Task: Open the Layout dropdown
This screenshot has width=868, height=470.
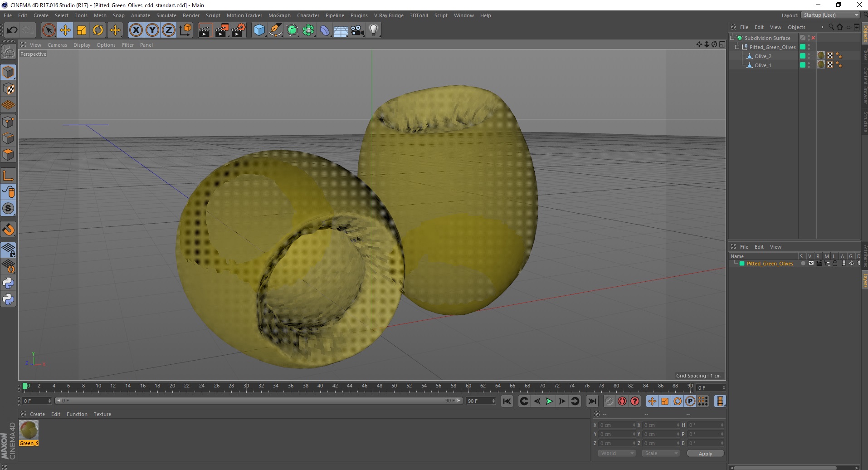Action: [x=830, y=15]
